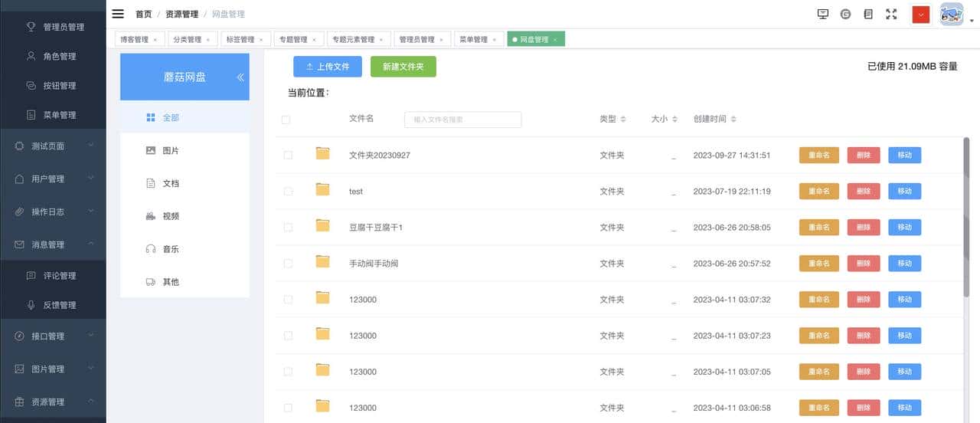Go to 首页 breadcrumb link

coord(143,14)
